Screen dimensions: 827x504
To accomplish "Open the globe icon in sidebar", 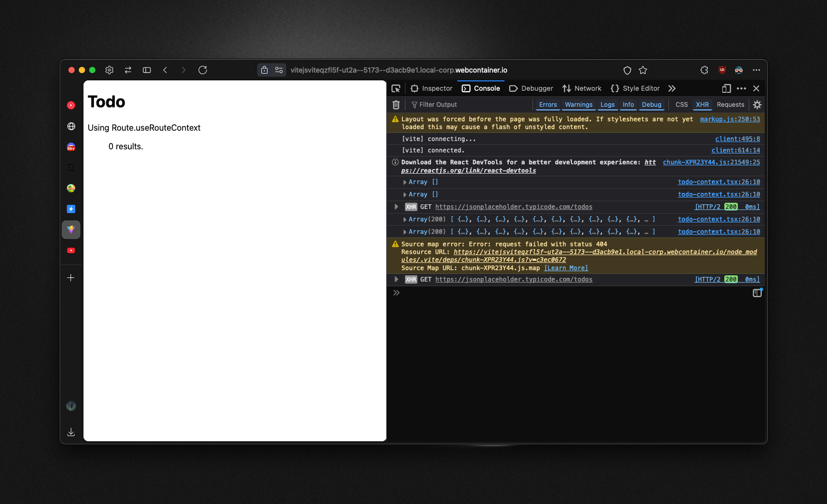I will [x=71, y=126].
